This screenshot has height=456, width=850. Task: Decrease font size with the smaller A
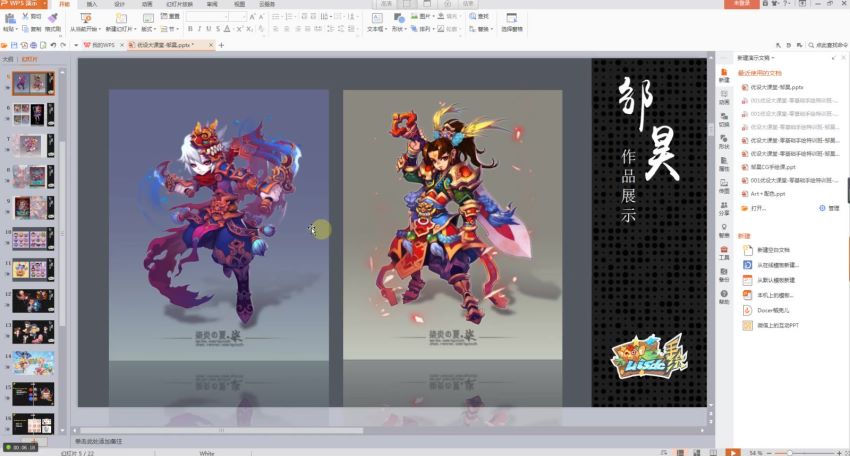[x=261, y=17]
